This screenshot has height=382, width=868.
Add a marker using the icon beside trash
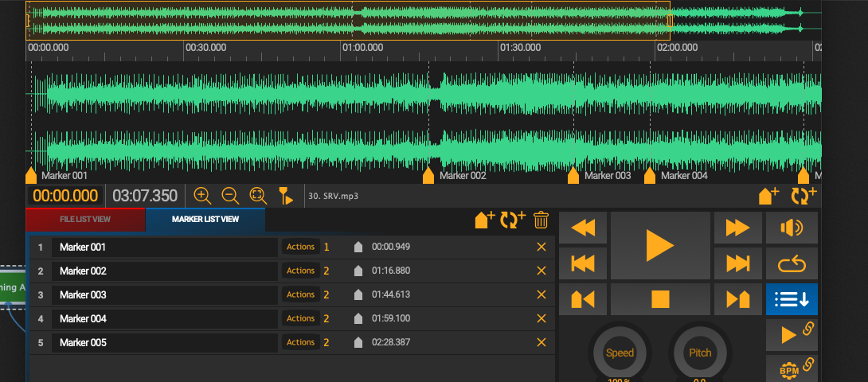pyautogui.click(x=485, y=220)
